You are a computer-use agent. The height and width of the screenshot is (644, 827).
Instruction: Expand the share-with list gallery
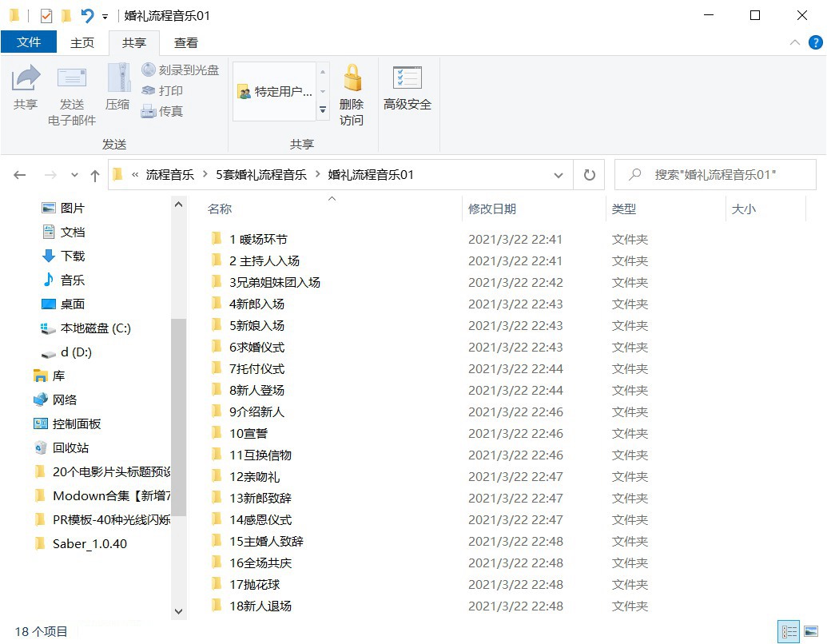click(323, 110)
